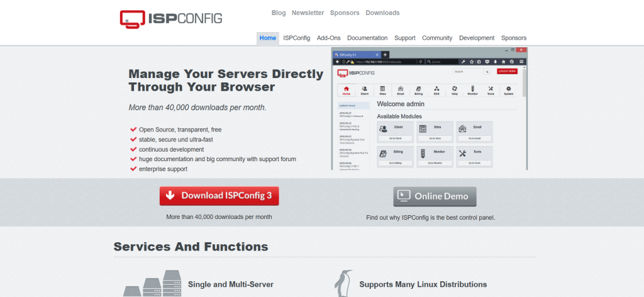
Task: Open the Add-Ons menu
Action: pos(328,38)
